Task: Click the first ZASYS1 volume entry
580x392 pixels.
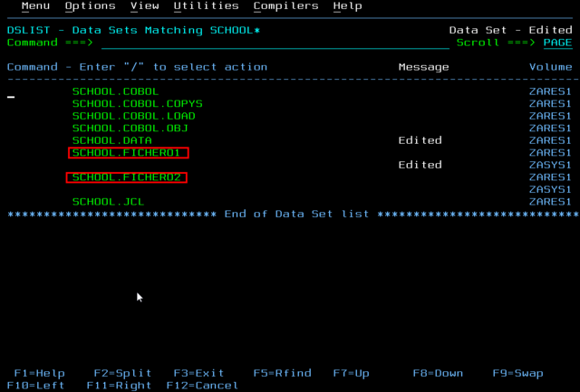Action: (550, 165)
